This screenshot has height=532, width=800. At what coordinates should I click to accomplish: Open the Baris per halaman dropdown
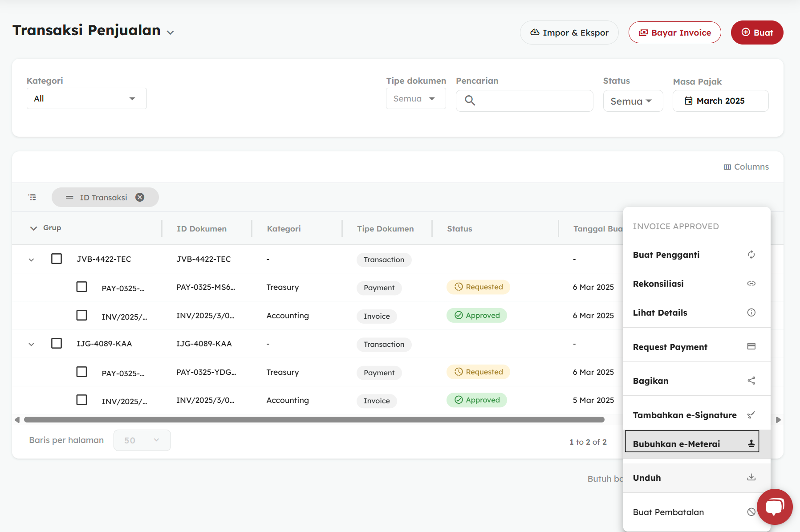click(142, 440)
